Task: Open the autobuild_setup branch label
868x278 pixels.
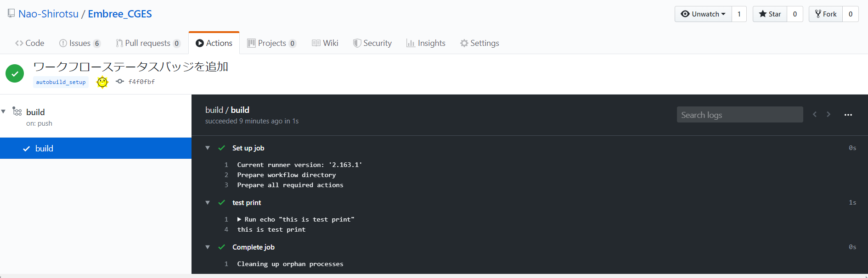Action: 61,82
